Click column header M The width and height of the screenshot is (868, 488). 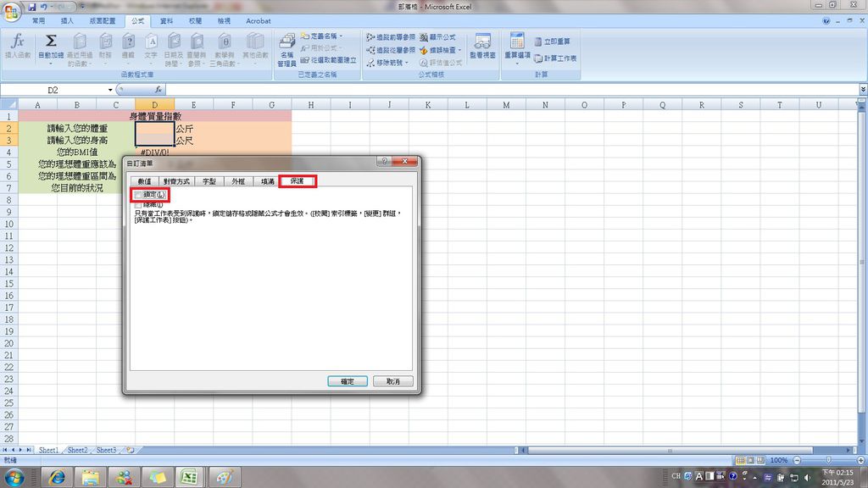coord(506,104)
